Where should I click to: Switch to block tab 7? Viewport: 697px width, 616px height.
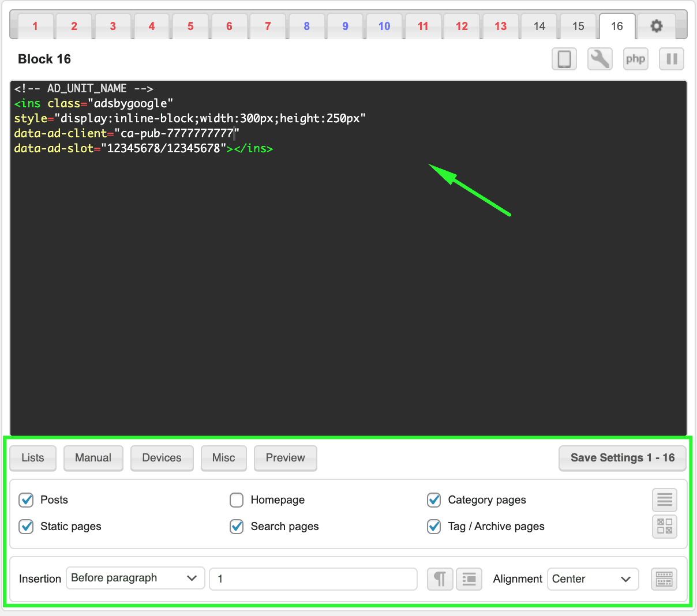click(268, 27)
